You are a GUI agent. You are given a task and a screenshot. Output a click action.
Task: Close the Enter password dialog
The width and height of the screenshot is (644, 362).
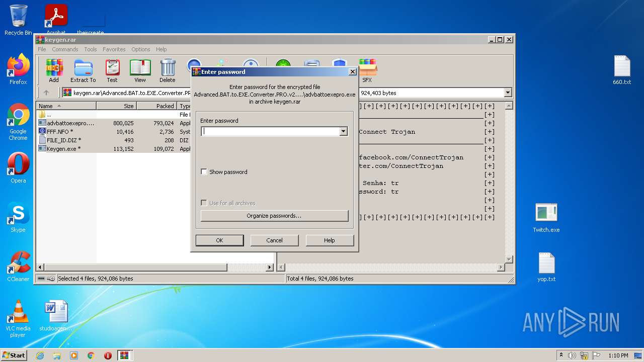pos(352,72)
